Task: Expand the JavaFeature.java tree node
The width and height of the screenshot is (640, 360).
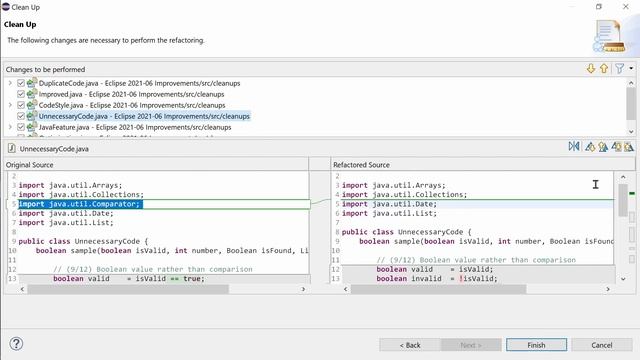Action: click(10, 127)
